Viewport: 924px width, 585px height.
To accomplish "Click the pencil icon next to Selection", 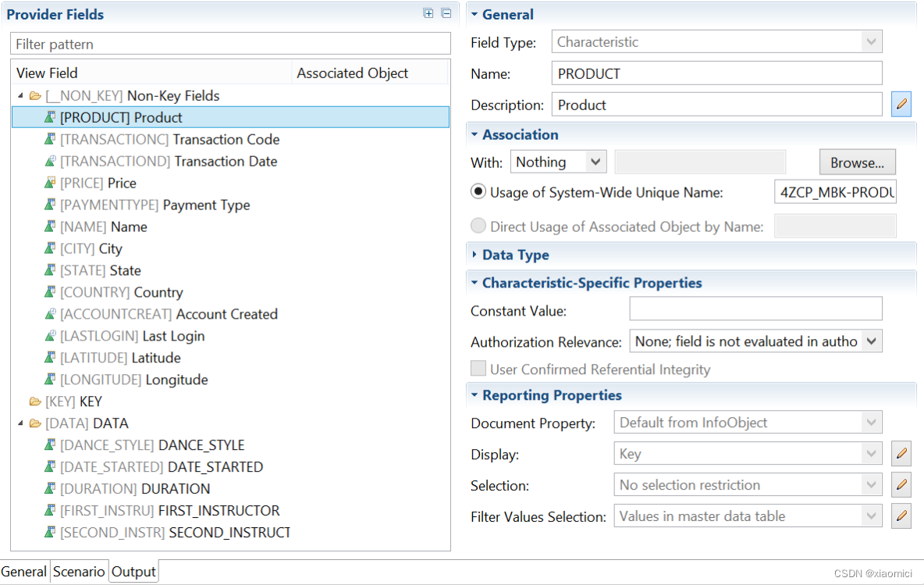I will pos(901,484).
